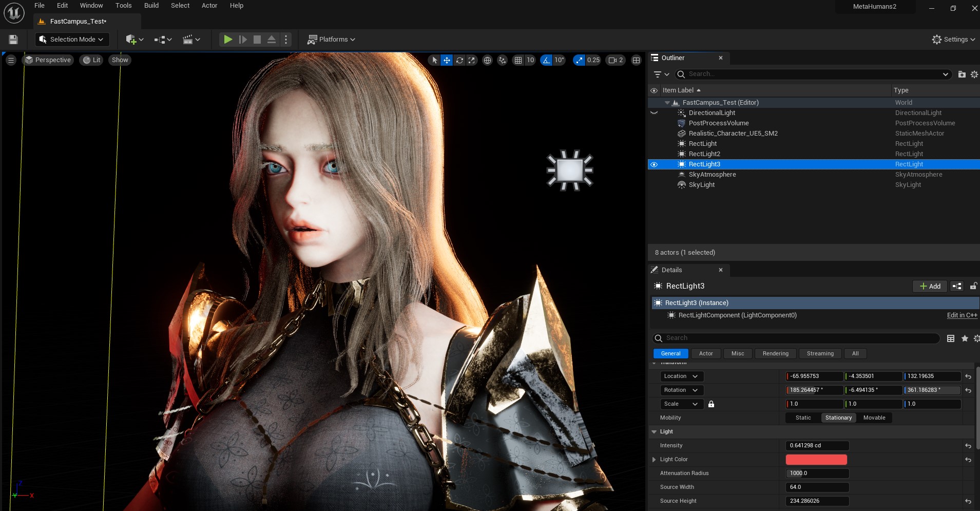Viewport: 980px width, 511px height.
Task: Collapse the FastCampus_Test (Editor) tree row
Action: 667,103
